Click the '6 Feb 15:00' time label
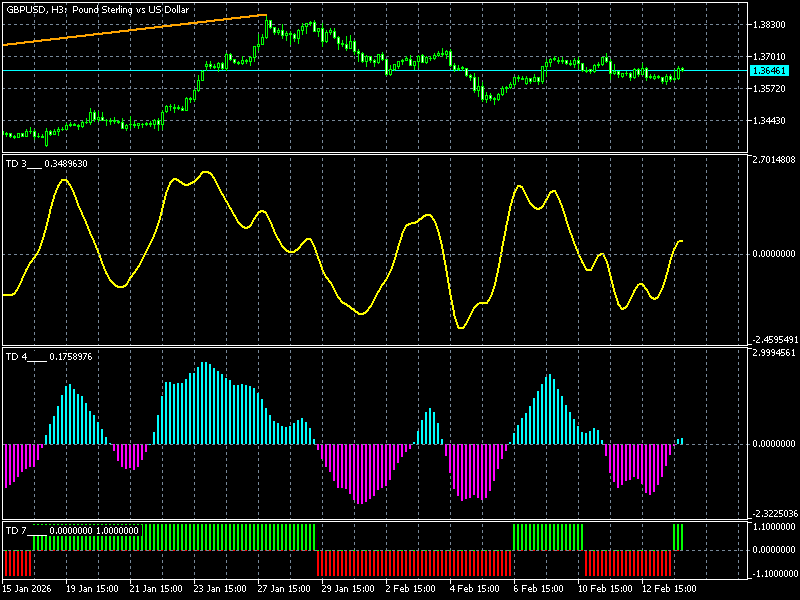The width and height of the screenshot is (800, 600). click(538, 588)
